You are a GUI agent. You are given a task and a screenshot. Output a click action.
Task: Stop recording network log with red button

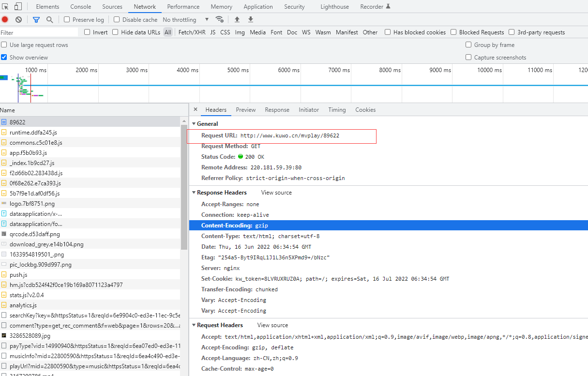pyautogui.click(x=5, y=19)
